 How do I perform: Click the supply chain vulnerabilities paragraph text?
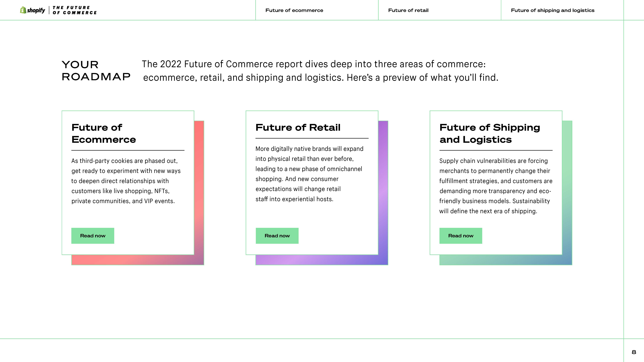tap(495, 186)
